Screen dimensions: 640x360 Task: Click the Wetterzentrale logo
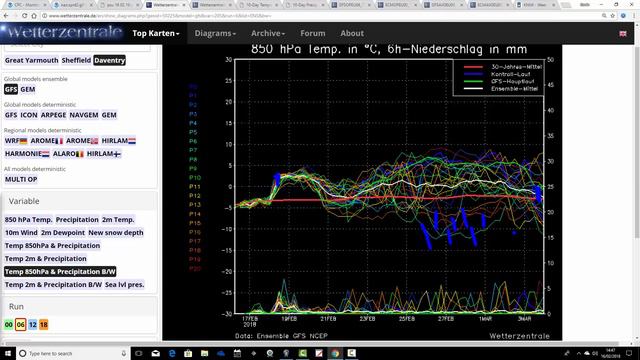coord(61,33)
